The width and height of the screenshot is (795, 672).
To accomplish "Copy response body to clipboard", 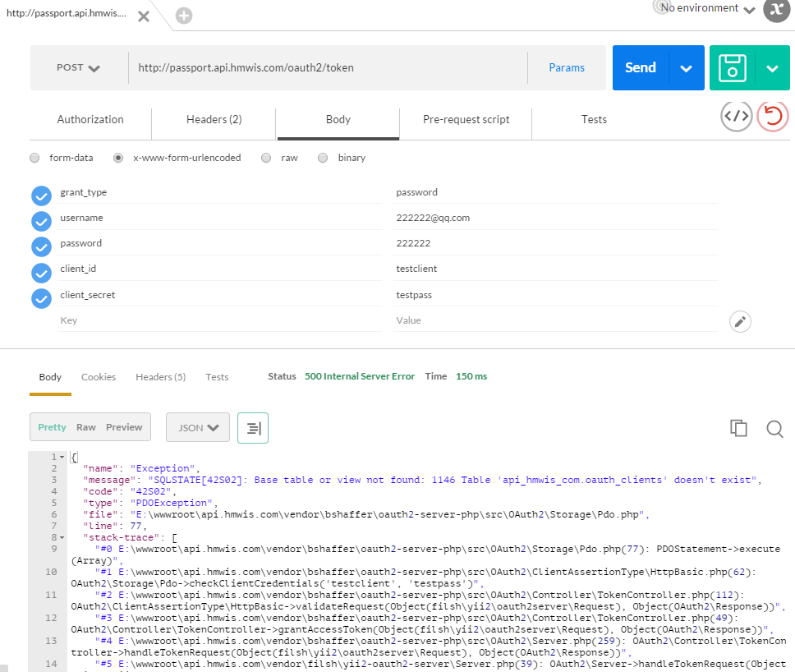I will tap(738, 428).
